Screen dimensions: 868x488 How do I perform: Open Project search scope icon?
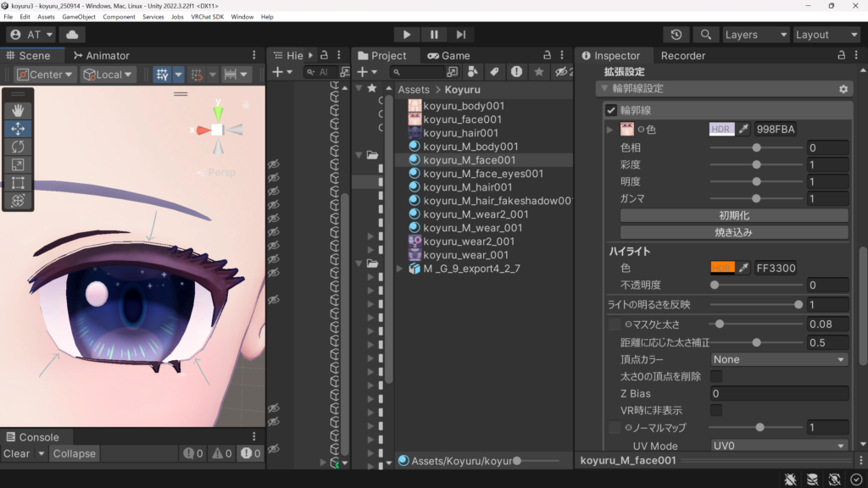coord(453,71)
